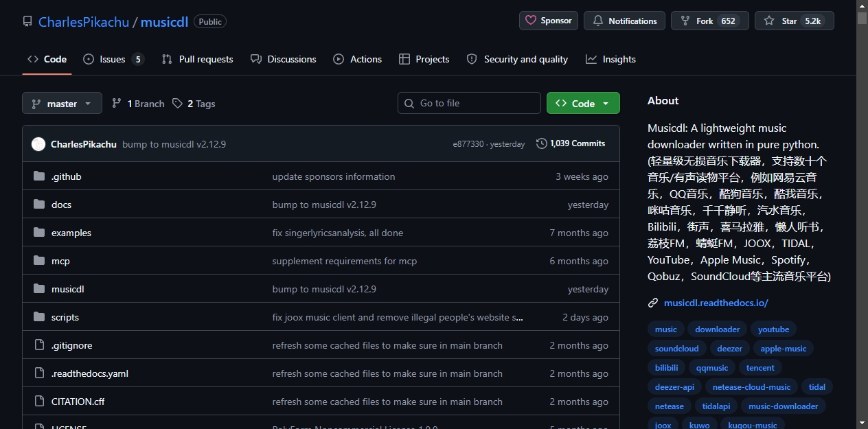This screenshot has width=868, height=429.
Task: Click the scrollbar down arrow
Action: [x=862, y=423]
